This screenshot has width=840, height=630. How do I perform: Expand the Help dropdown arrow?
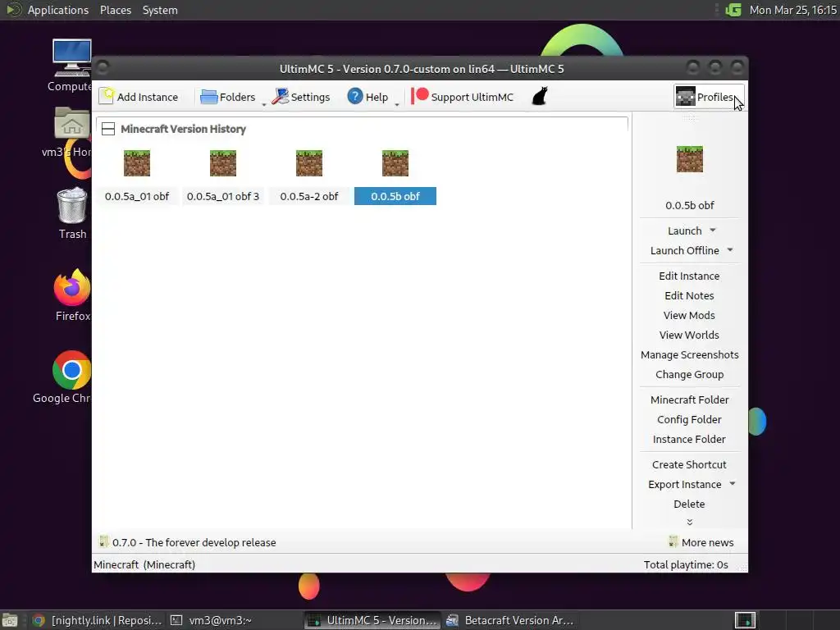point(397,104)
